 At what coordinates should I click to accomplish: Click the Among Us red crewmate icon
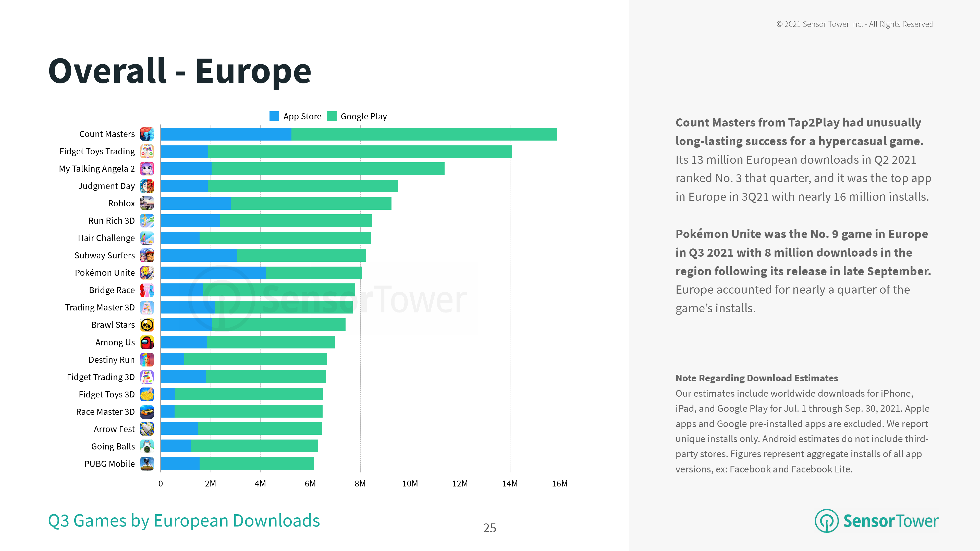147,342
